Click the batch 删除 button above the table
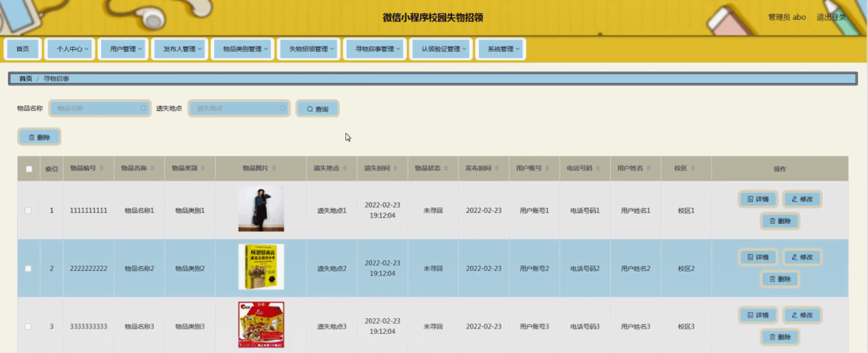This screenshot has width=868, height=353. (x=40, y=138)
